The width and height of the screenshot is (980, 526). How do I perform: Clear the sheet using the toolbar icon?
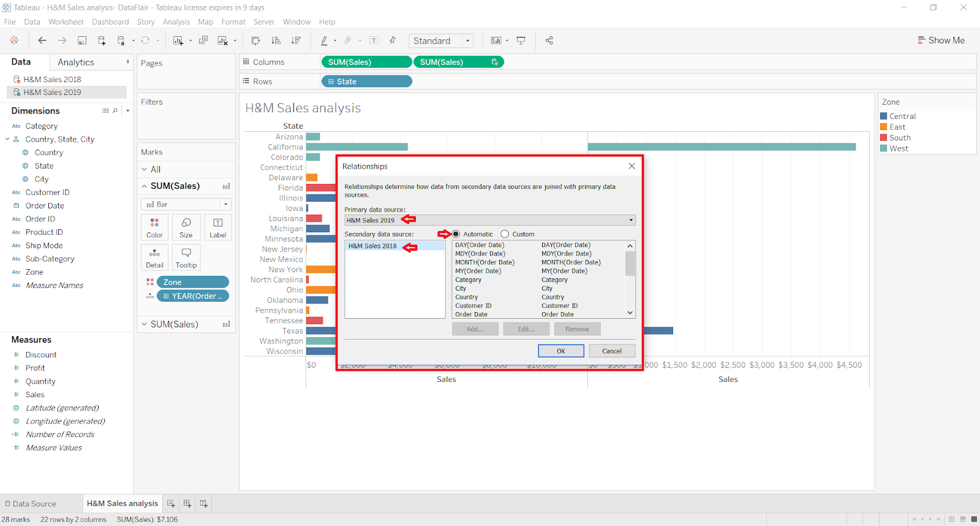[223, 40]
